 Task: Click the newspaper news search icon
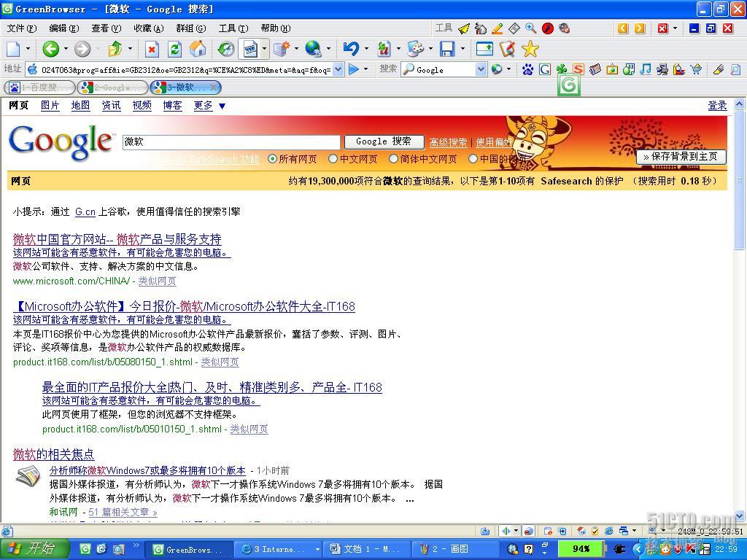click(595, 70)
